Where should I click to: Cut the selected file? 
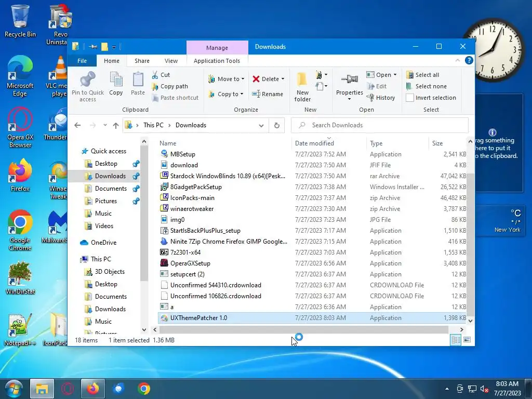coord(161,75)
